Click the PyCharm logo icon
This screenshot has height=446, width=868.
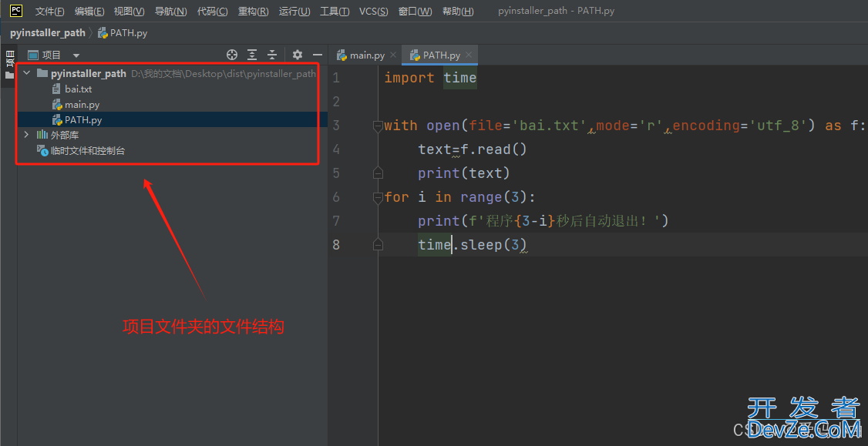pyautogui.click(x=16, y=11)
